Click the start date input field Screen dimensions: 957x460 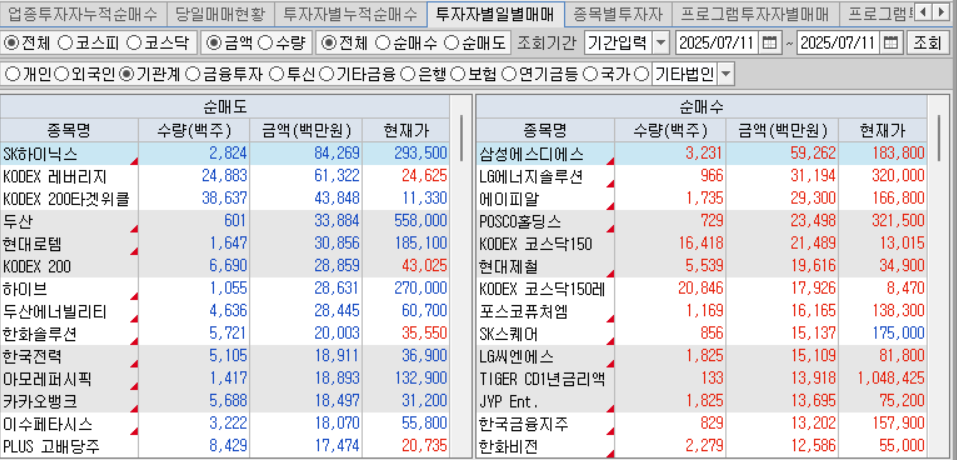(718, 43)
